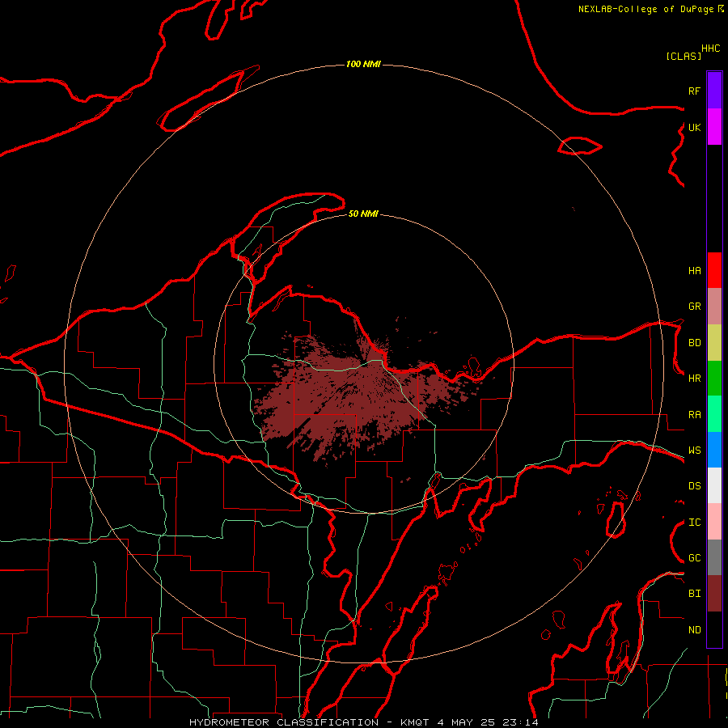This screenshot has height=728, width=728.
Task: Click the DS legend label
Action: tap(694, 486)
